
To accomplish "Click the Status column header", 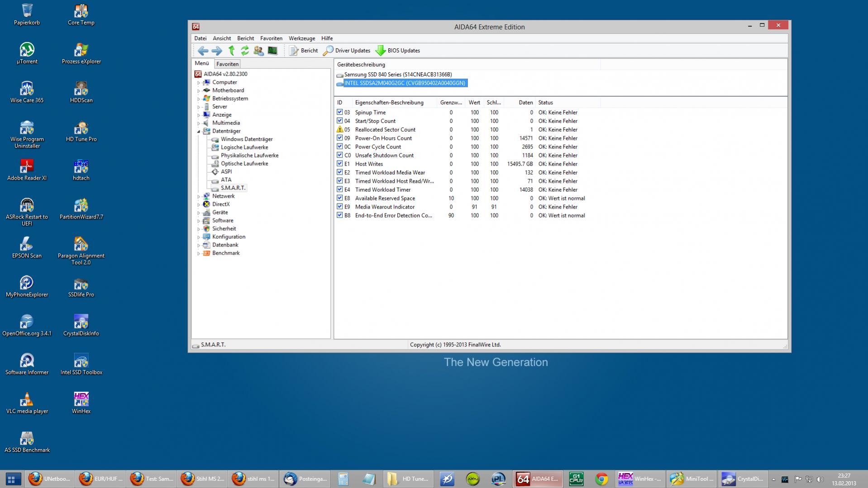I will tap(545, 103).
